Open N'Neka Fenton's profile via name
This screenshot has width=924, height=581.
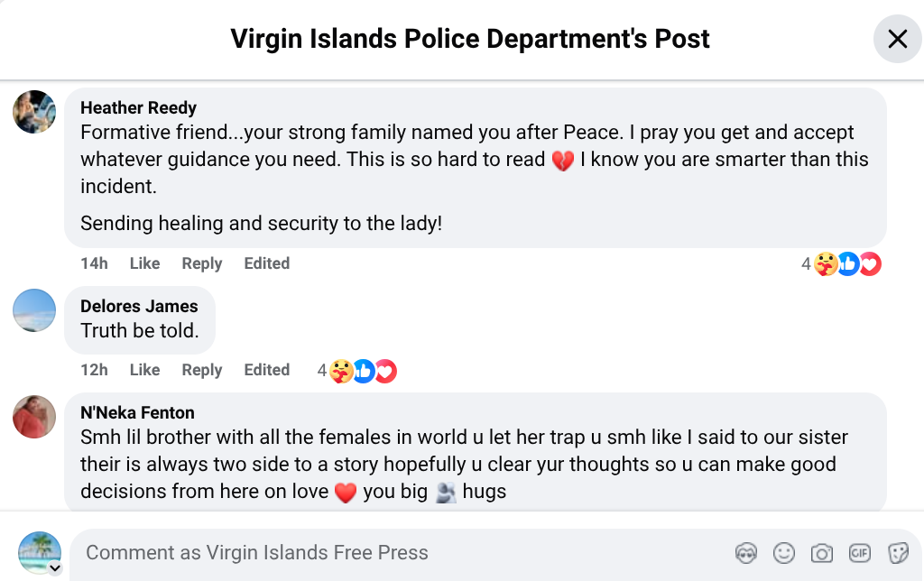pos(137,412)
